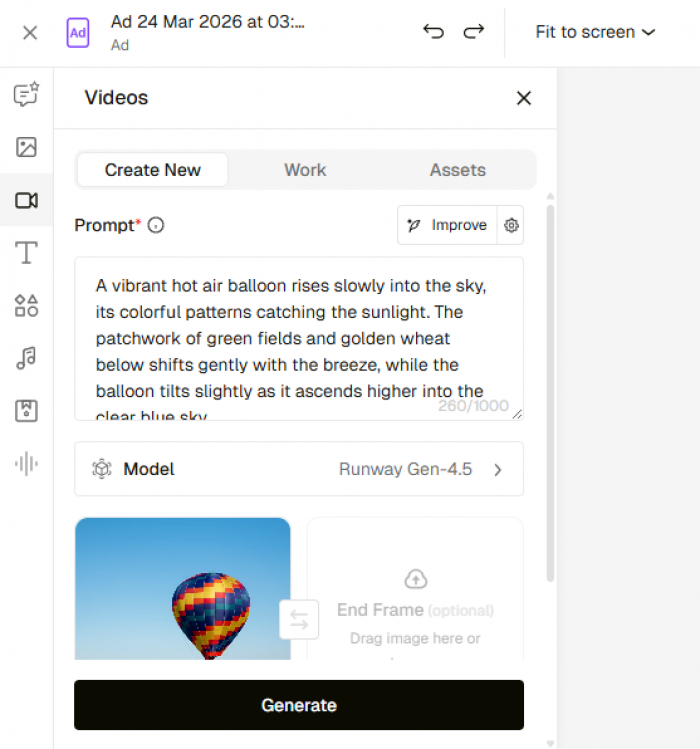The image size is (700, 749).
Task: Click the Improve prompt button
Action: (448, 225)
